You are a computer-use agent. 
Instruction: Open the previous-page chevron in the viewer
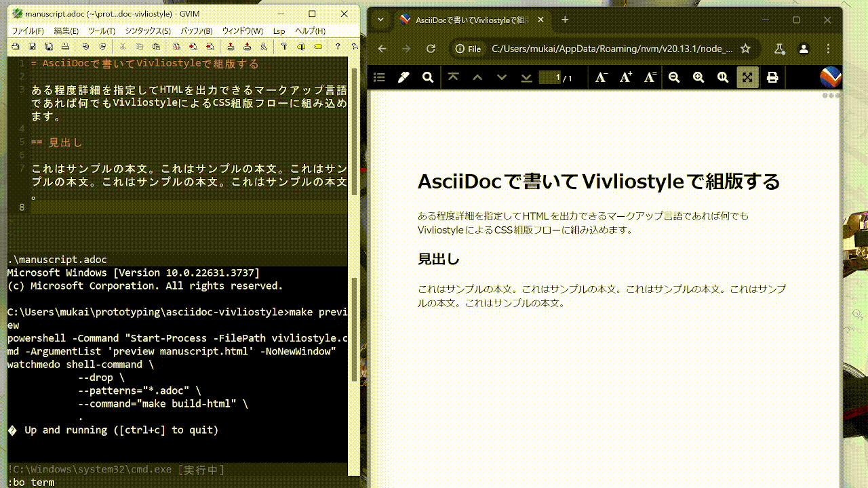pos(477,77)
